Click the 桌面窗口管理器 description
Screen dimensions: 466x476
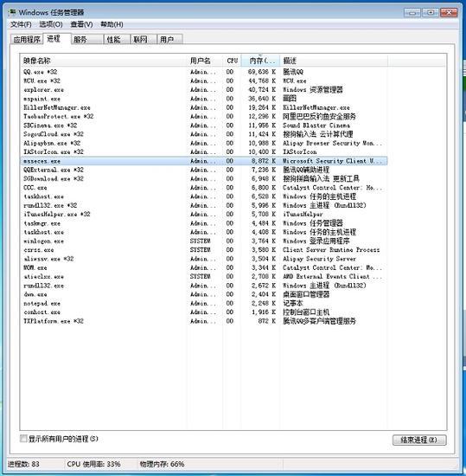[x=306, y=294]
